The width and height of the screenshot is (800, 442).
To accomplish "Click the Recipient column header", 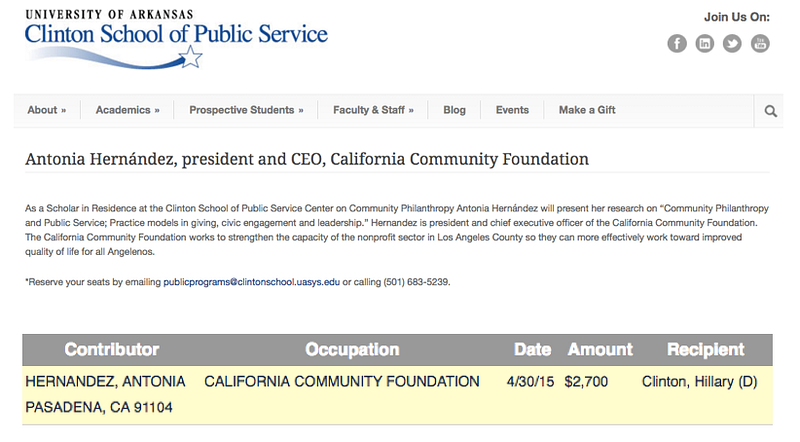I will pyautogui.click(x=706, y=350).
